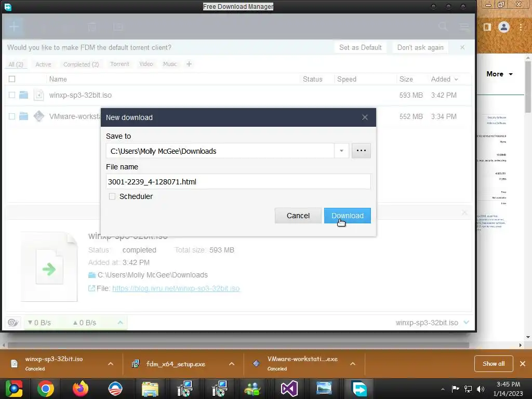Sort downloads by the Added column arrow
Screen dimensions: 532x399
pyautogui.click(x=456, y=79)
